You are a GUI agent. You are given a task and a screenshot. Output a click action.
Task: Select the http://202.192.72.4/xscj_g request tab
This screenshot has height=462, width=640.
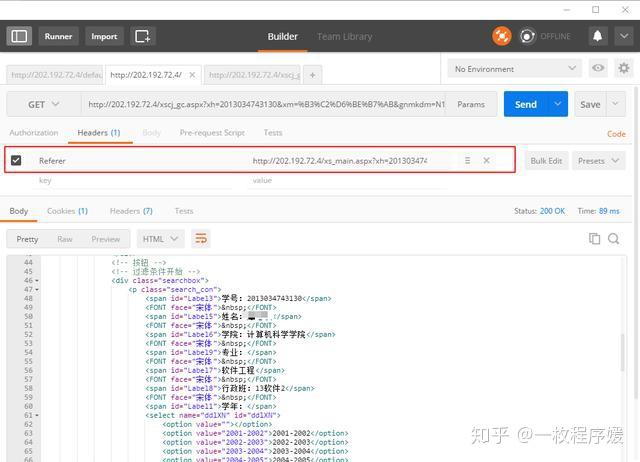252,75
